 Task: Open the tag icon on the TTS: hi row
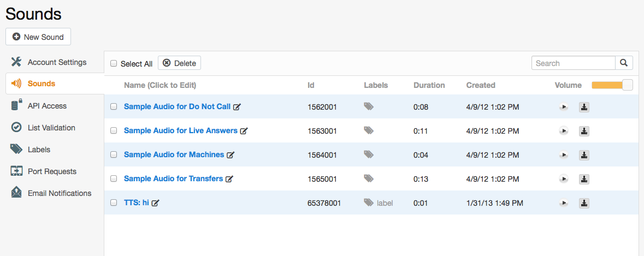point(369,203)
